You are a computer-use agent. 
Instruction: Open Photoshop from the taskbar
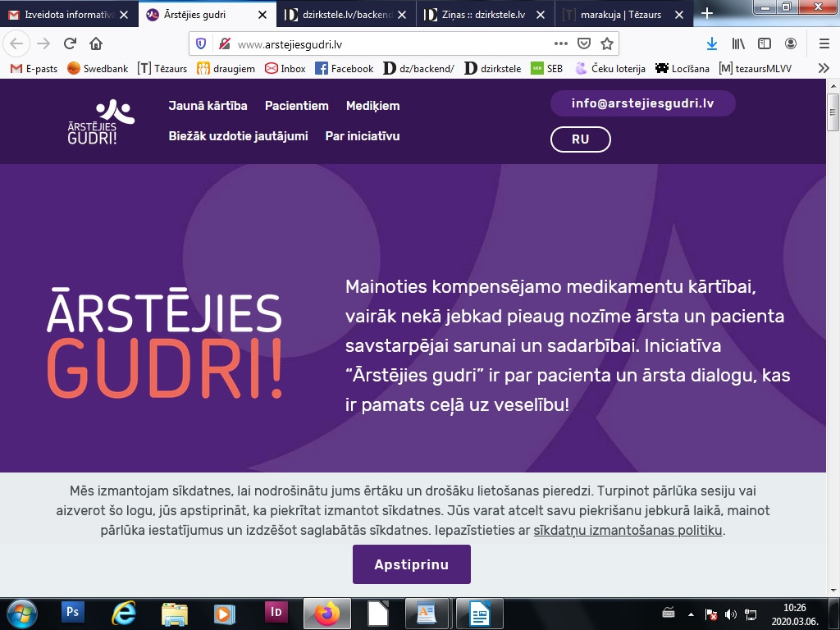point(72,613)
